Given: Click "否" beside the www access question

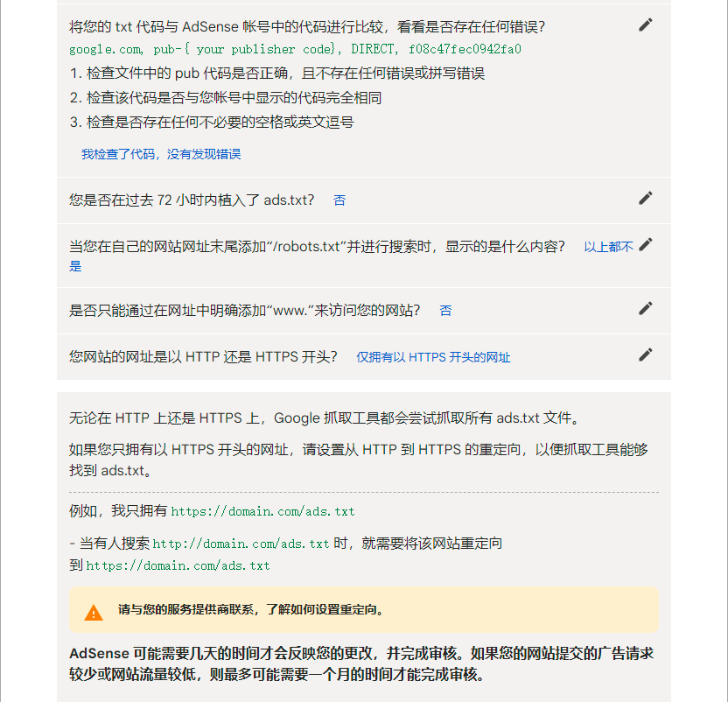Looking at the screenshot, I should 446,310.
